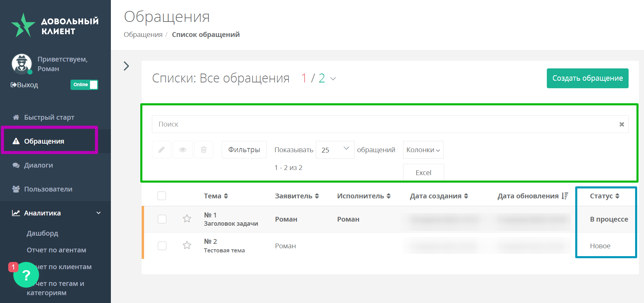The image size is (644, 303).
Task: Open the green help question bubble
Action: [26, 275]
